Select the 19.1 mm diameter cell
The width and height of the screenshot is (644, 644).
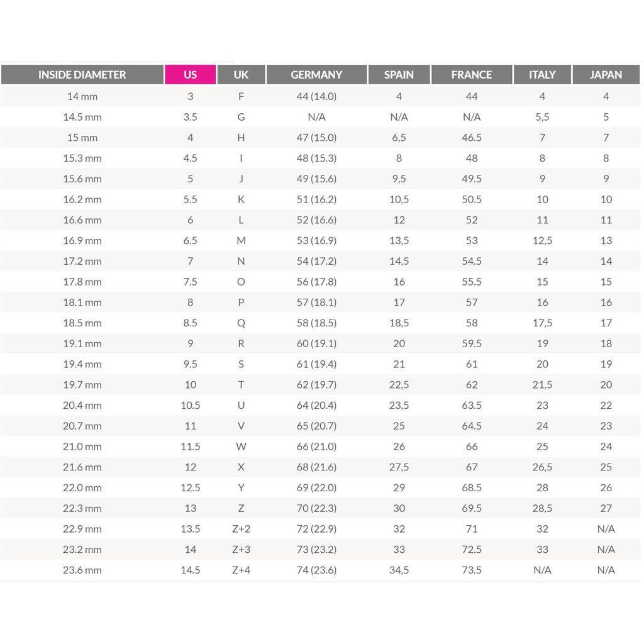(x=82, y=343)
